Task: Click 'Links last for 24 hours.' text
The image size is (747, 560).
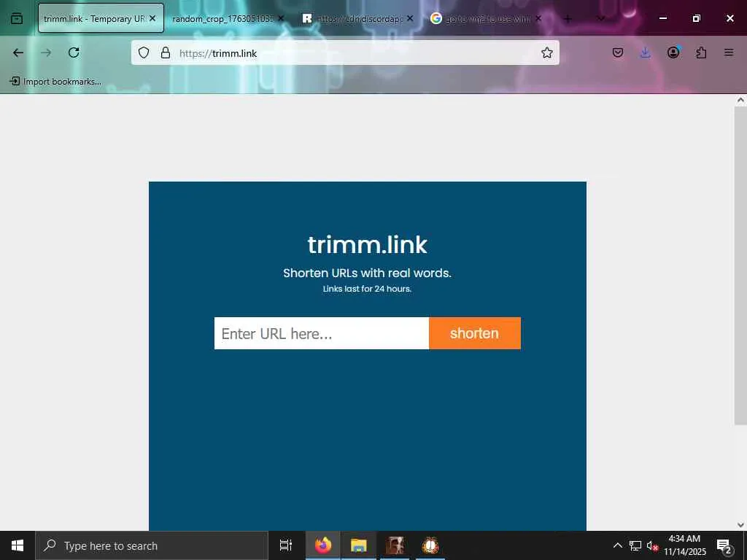Action: (368, 289)
